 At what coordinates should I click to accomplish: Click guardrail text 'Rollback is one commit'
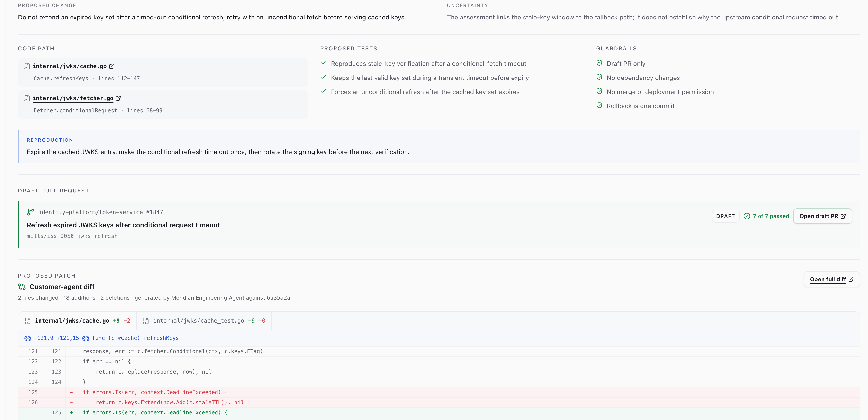coord(641,106)
